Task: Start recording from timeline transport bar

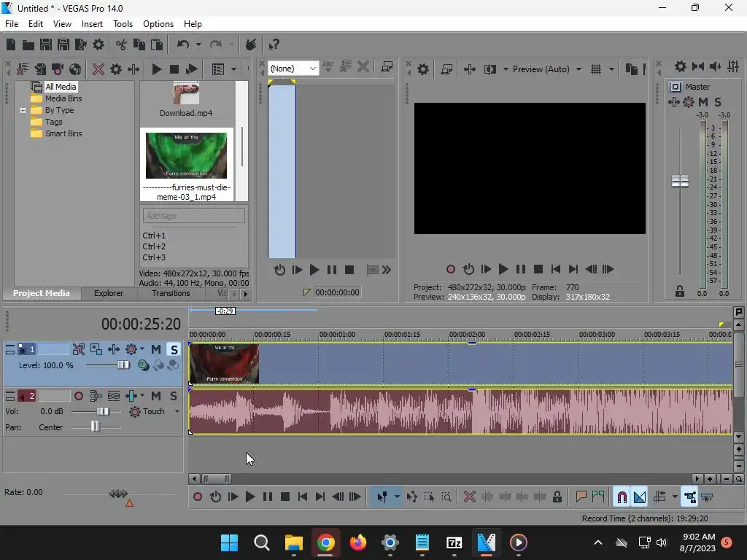Action: coord(197,497)
